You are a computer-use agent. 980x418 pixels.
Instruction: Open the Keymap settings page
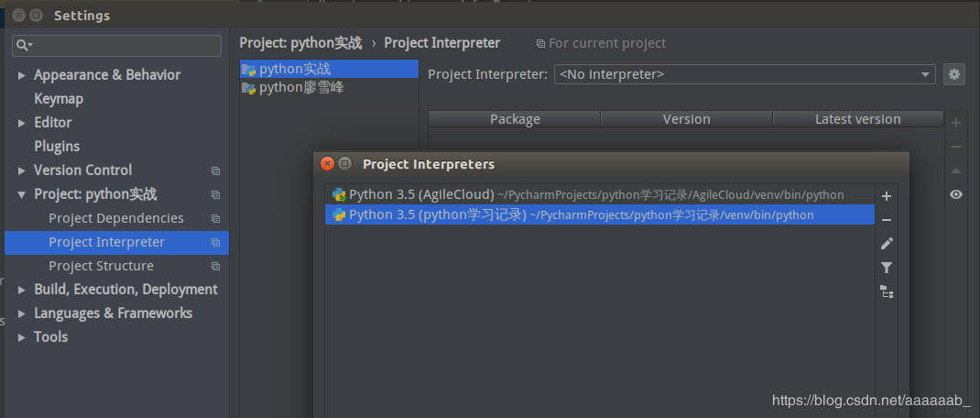click(59, 99)
